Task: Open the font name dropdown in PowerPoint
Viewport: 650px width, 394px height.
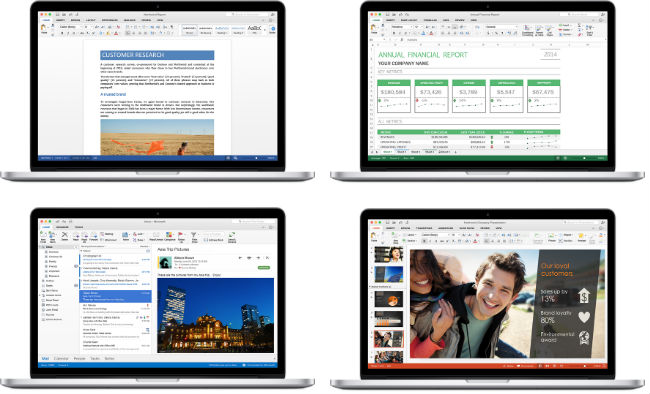Action: [x=435, y=235]
